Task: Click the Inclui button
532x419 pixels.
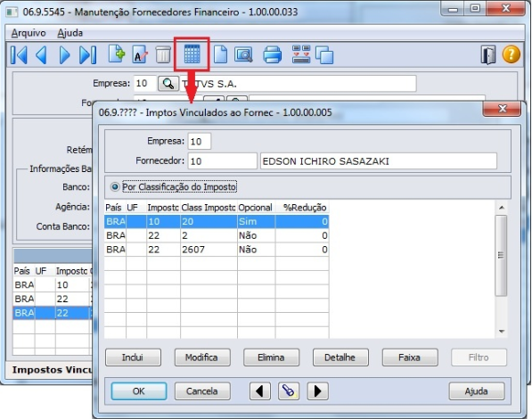Action: coord(133,357)
